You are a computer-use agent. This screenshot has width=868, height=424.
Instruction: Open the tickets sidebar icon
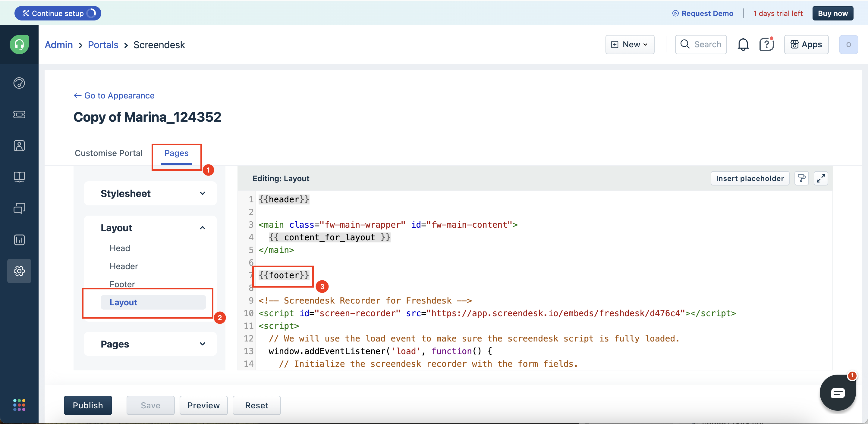(x=19, y=114)
